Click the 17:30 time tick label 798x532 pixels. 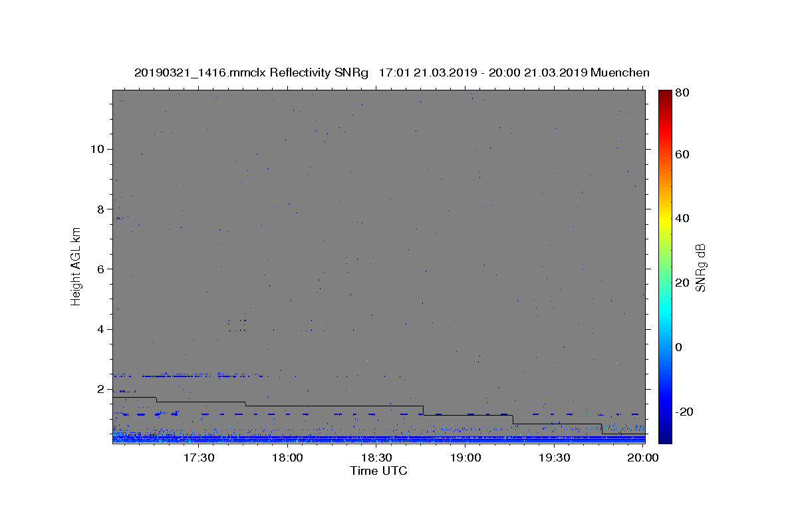198,458
